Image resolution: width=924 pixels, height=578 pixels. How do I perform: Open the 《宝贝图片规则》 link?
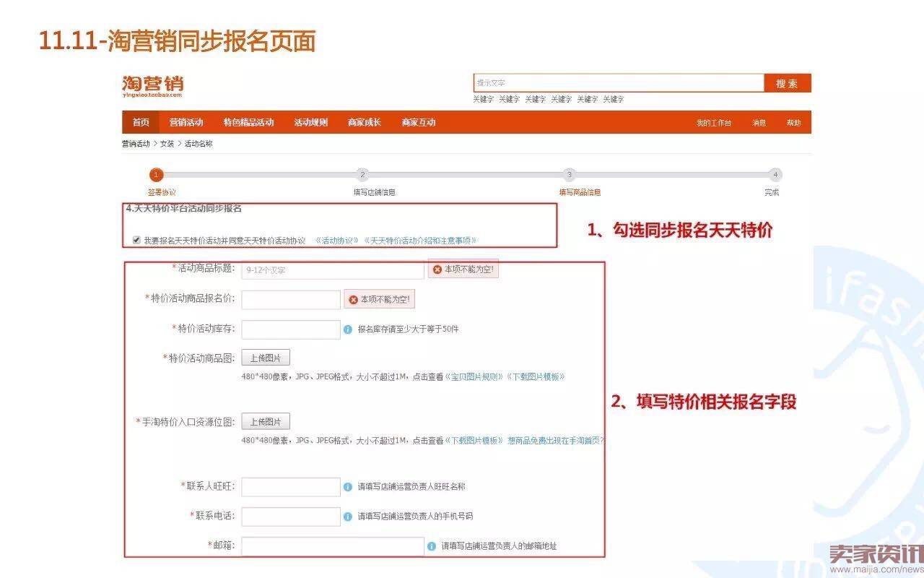click(474, 377)
